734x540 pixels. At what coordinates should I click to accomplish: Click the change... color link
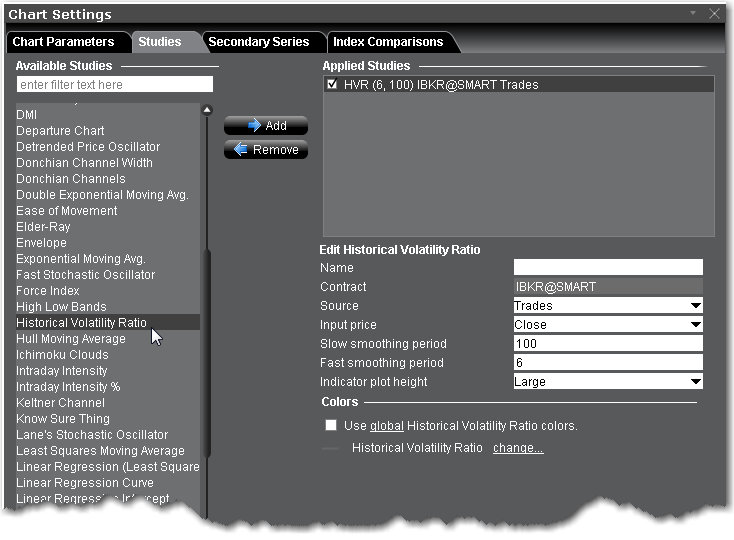point(518,448)
